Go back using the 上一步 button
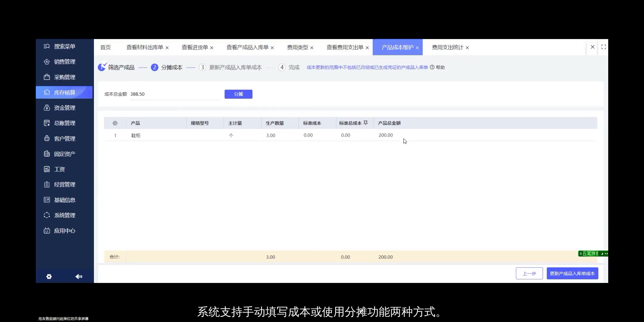 click(x=529, y=273)
